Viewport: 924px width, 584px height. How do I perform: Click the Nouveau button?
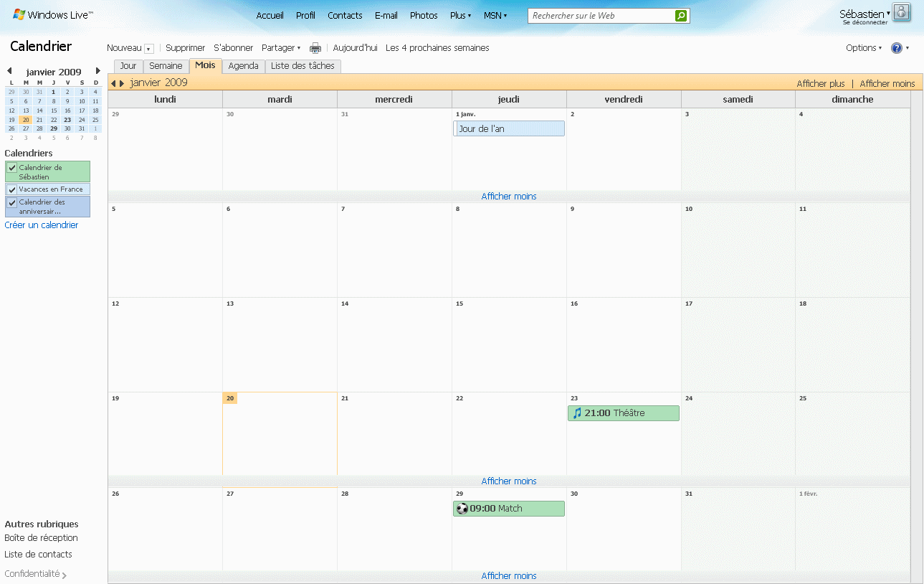[x=125, y=48]
